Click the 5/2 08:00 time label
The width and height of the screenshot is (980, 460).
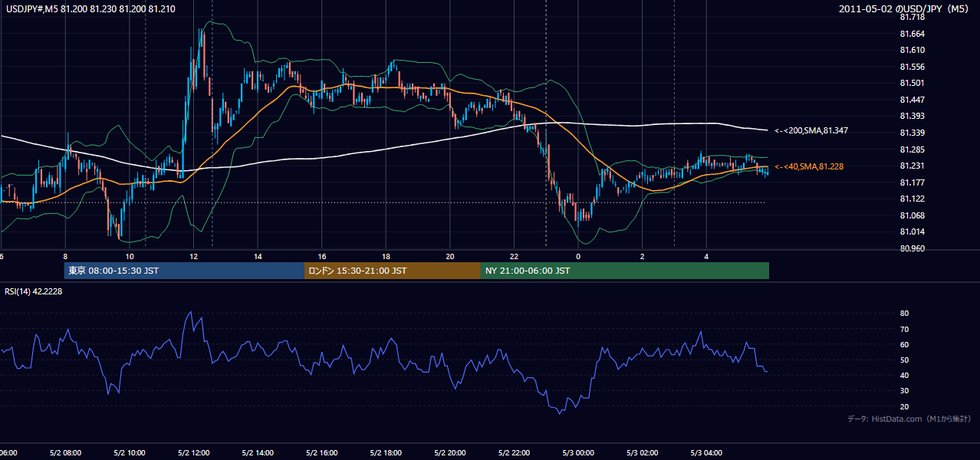(64, 453)
